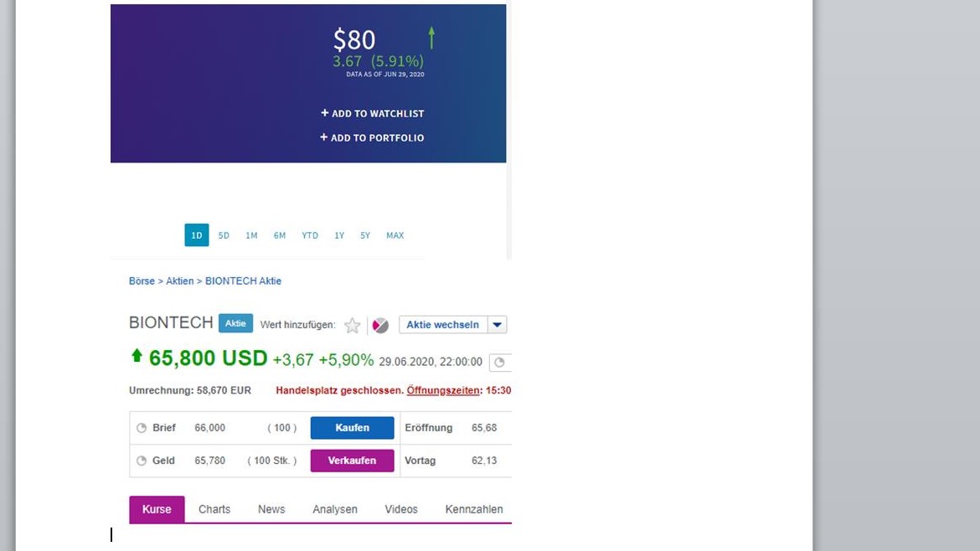This screenshot has height=551, width=980.
Task: Switch chart range to YTD
Action: 310,235
